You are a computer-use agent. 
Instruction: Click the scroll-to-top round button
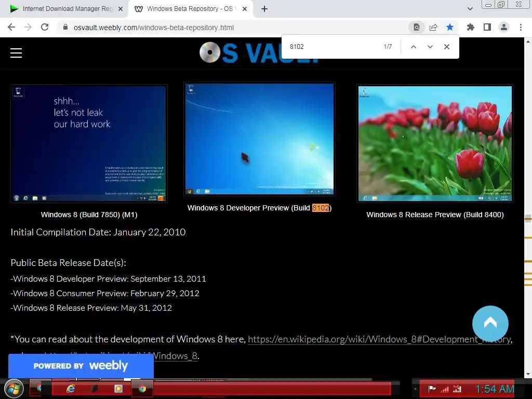[490, 323]
